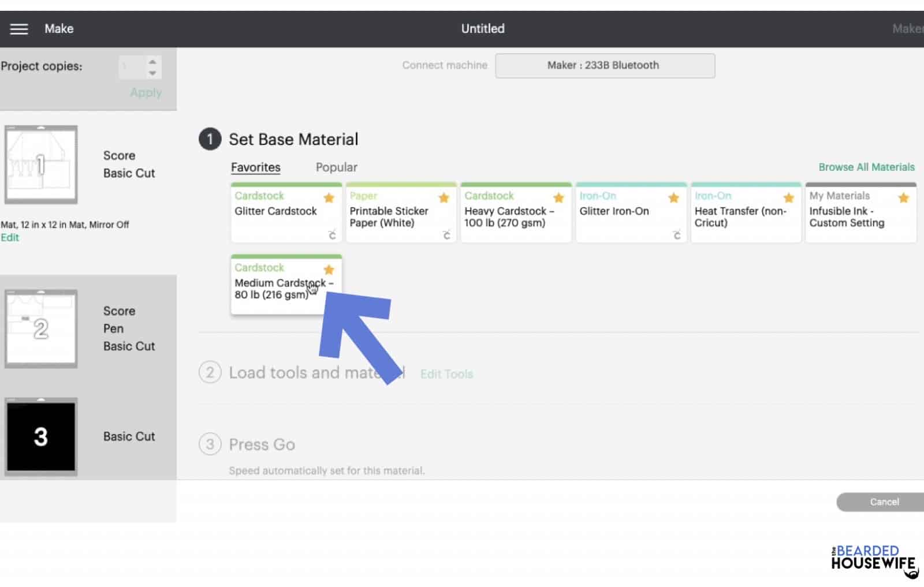Image resolution: width=924 pixels, height=587 pixels.
Task: Click the Project copies number field
Action: [132, 67]
